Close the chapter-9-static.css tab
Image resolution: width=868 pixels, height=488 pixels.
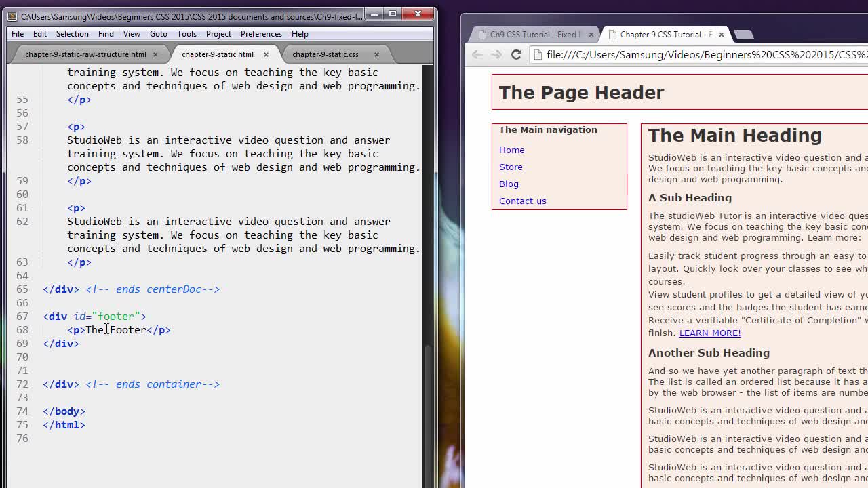[x=376, y=54]
